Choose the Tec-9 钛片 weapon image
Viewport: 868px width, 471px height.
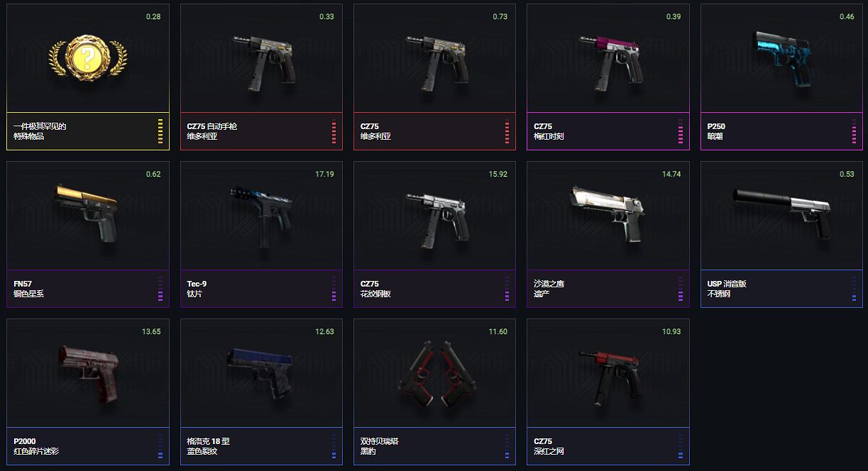(260, 215)
